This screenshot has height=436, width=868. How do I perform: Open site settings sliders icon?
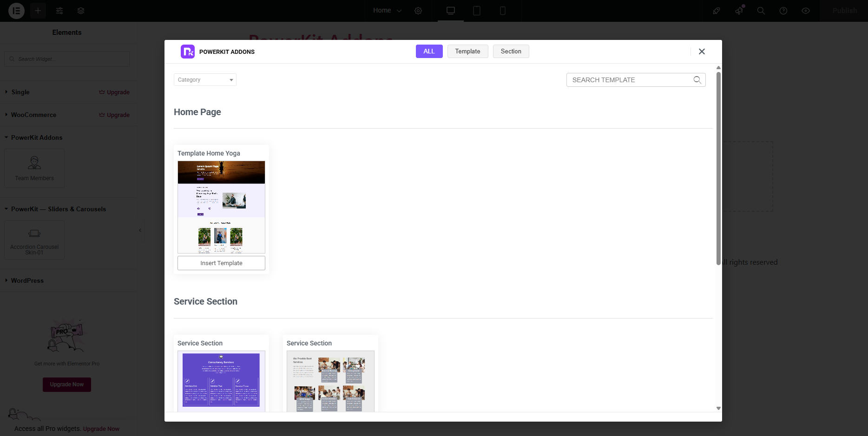pos(59,11)
